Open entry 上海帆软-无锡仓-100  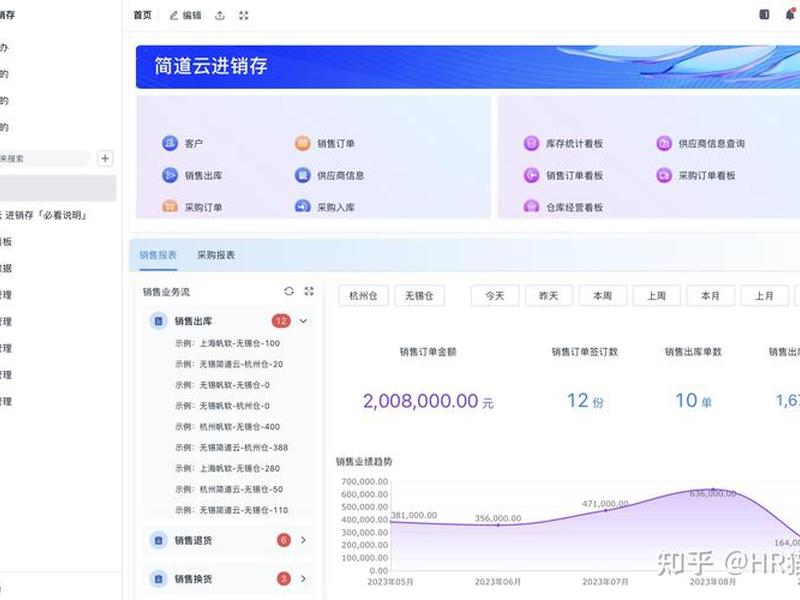point(228,343)
